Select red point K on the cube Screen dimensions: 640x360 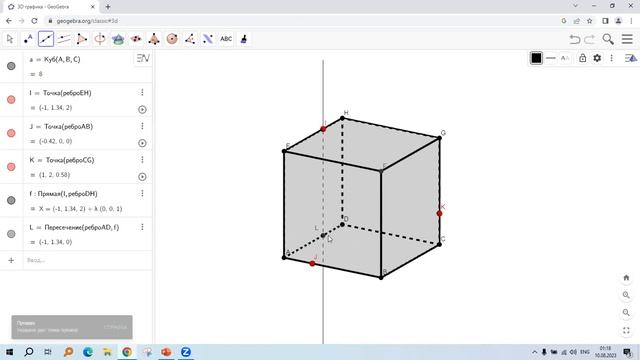tap(439, 213)
